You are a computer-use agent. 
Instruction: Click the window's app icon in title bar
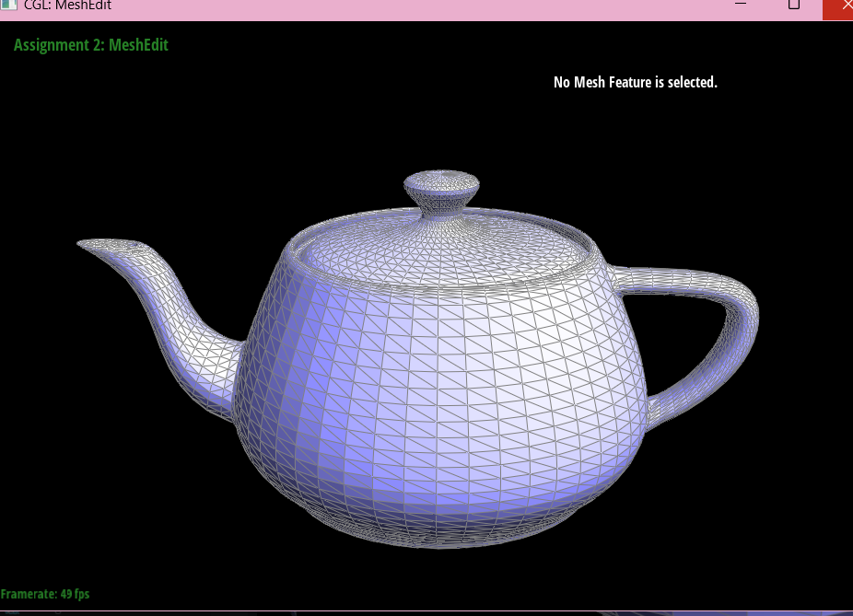pyautogui.click(x=8, y=5)
